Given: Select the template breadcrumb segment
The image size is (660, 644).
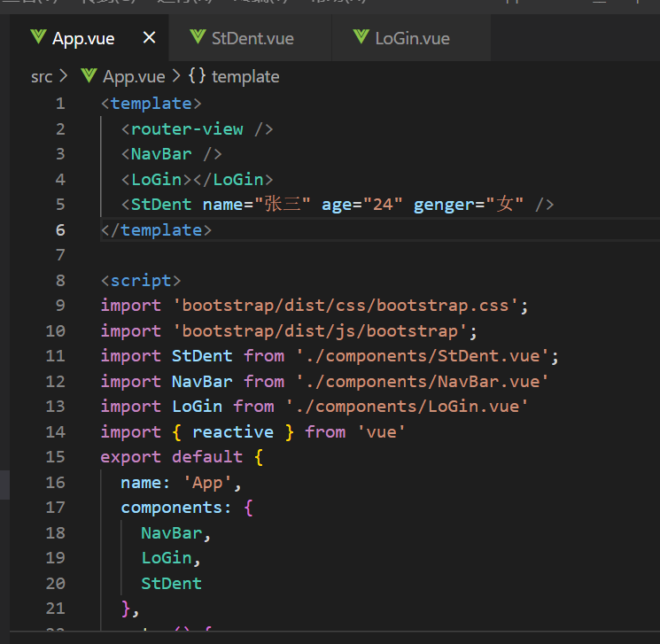Looking at the screenshot, I should point(245,76).
